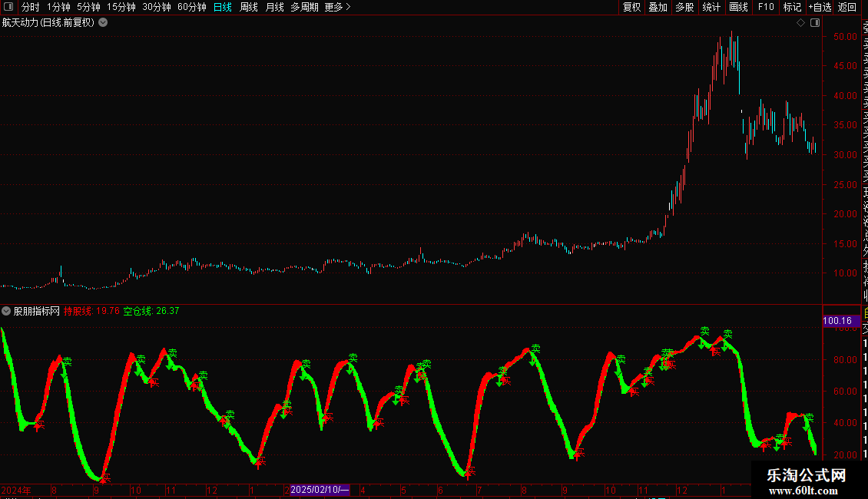Open the F10 company info
Image resolution: width=868 pixels, height=499 pixels.
coord(766,7)
